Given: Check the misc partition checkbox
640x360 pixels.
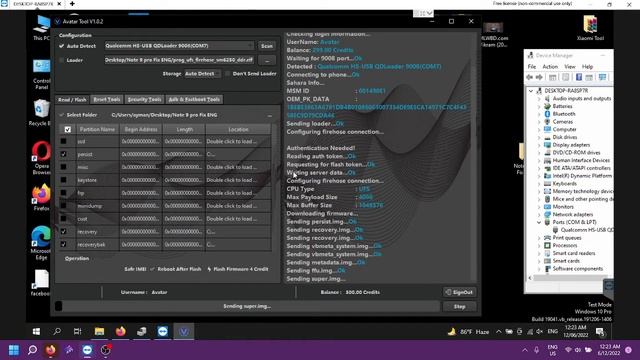Looking at the screenshot, I should tap(63, 167).
